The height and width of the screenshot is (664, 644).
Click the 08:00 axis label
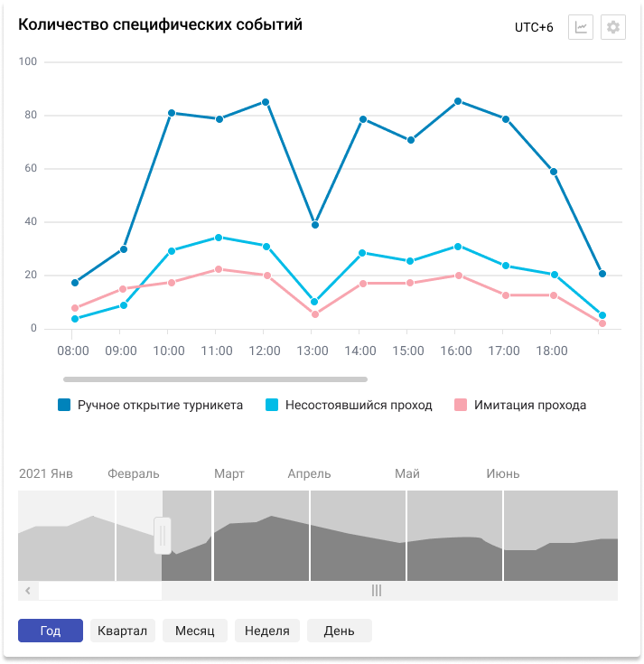[73, 351]
